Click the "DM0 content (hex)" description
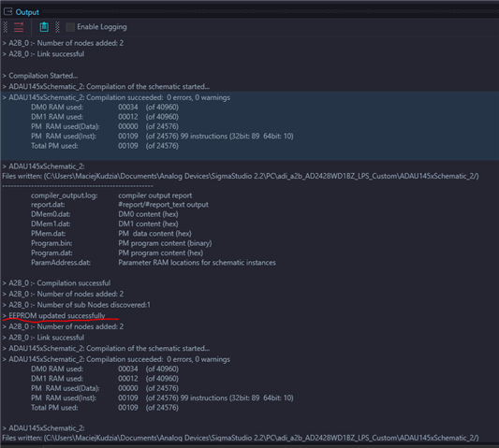The image size is (499, 448). click(x=148, y=214)
